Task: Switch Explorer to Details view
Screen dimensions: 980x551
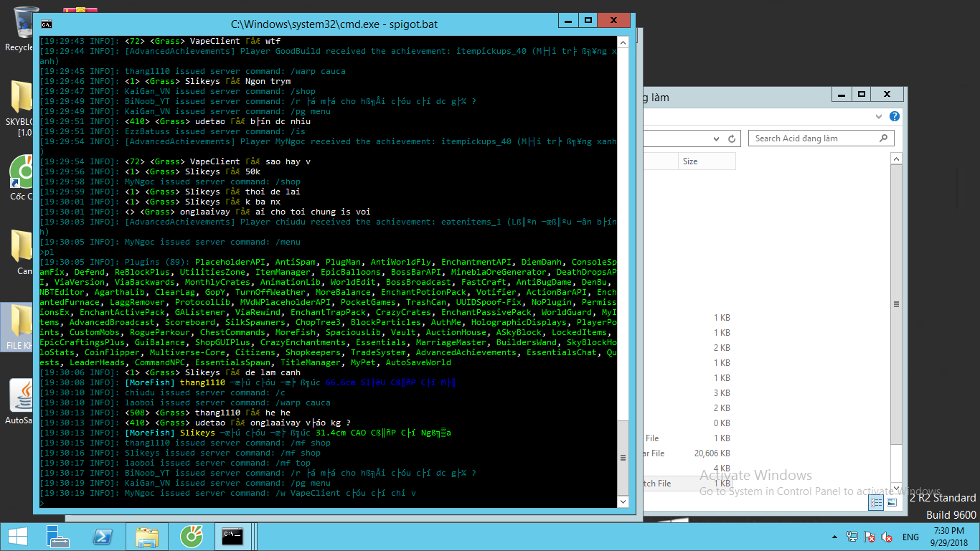Action: point(876,503)
